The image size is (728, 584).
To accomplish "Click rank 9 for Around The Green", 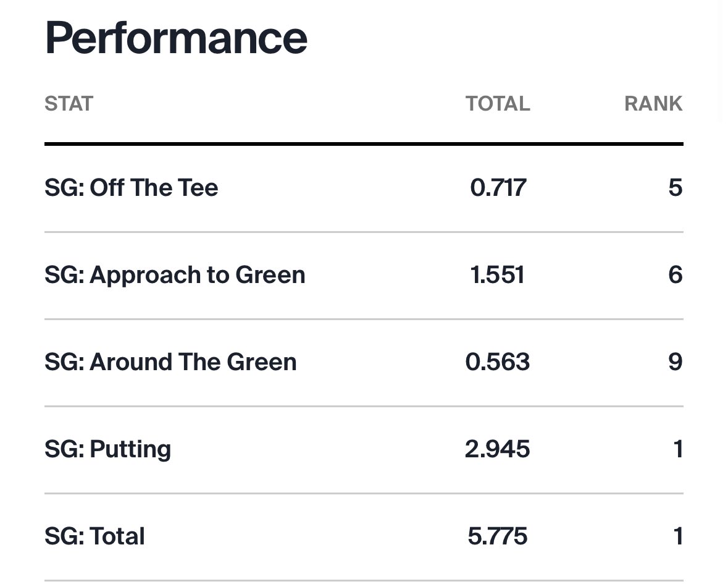I will tap(675, 362).
